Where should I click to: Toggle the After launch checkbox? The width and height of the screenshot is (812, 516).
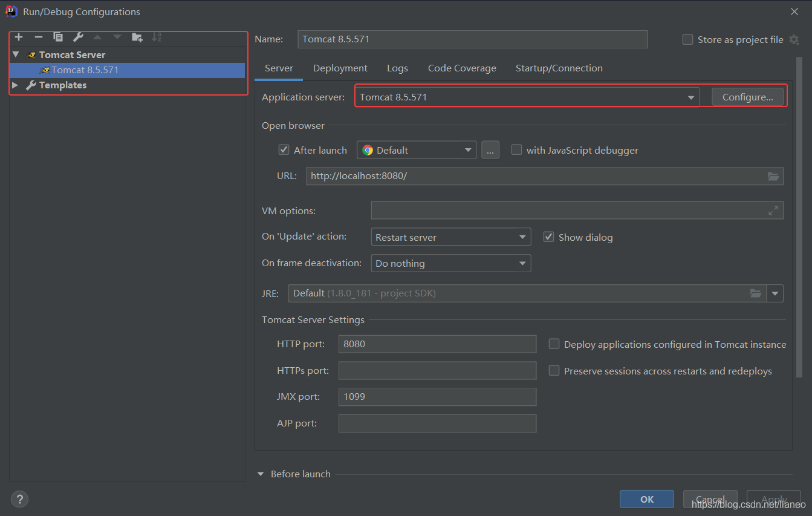coord(284,149)
